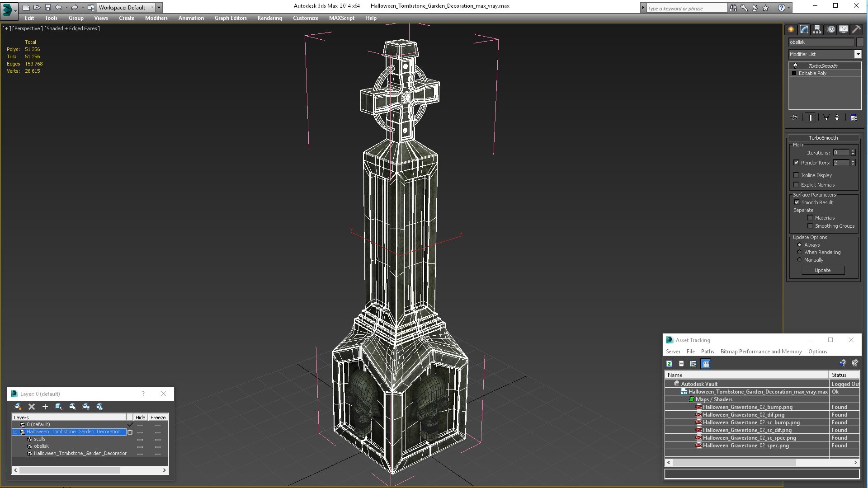Open the Create command panel tab

coord(791,29)
